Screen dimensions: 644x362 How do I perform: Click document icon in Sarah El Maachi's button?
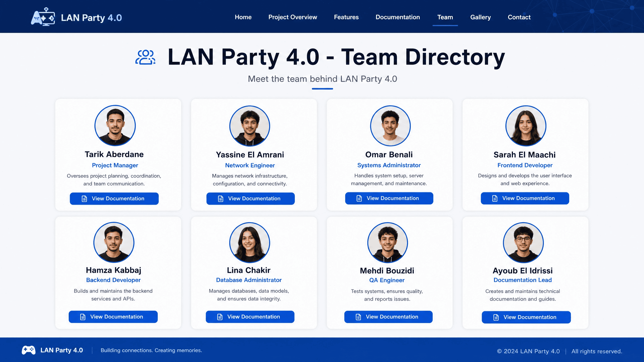pos(495,198)
